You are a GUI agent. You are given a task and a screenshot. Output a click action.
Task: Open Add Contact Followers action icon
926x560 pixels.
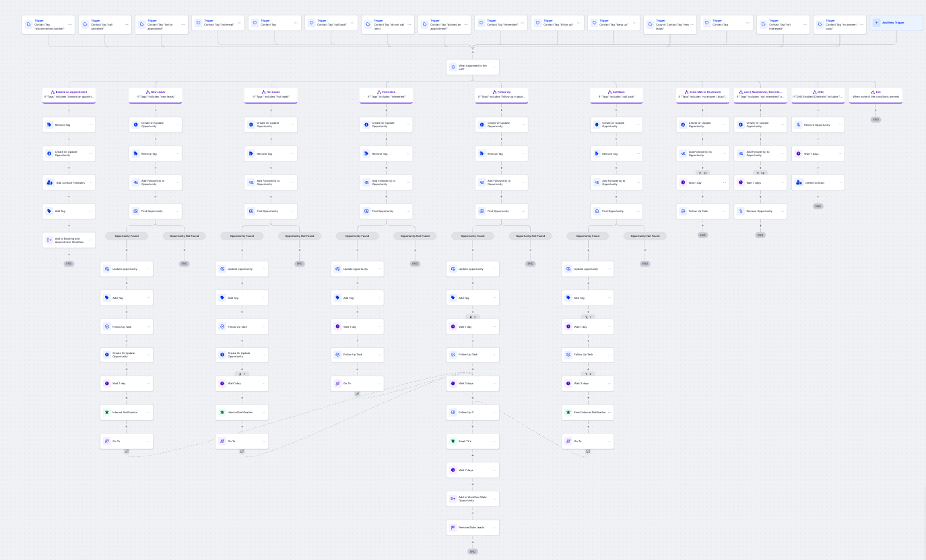coord(49,182)
